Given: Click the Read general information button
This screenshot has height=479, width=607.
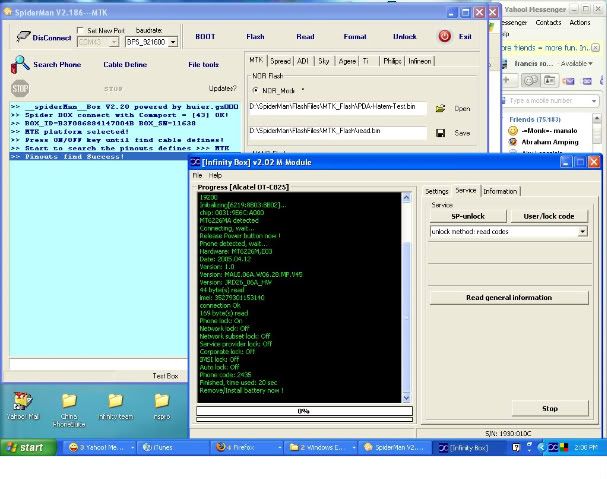Looking at the screenshot, I should (x=509, y=297).
